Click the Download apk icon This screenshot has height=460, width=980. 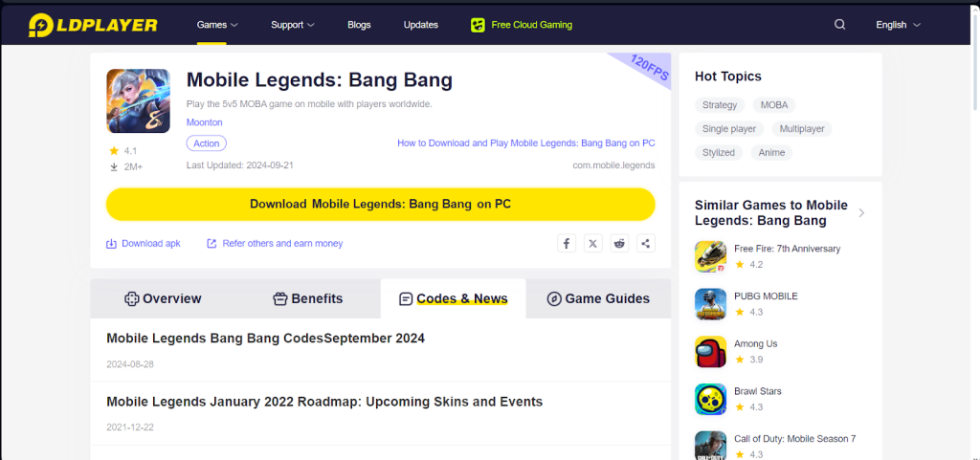111,244
